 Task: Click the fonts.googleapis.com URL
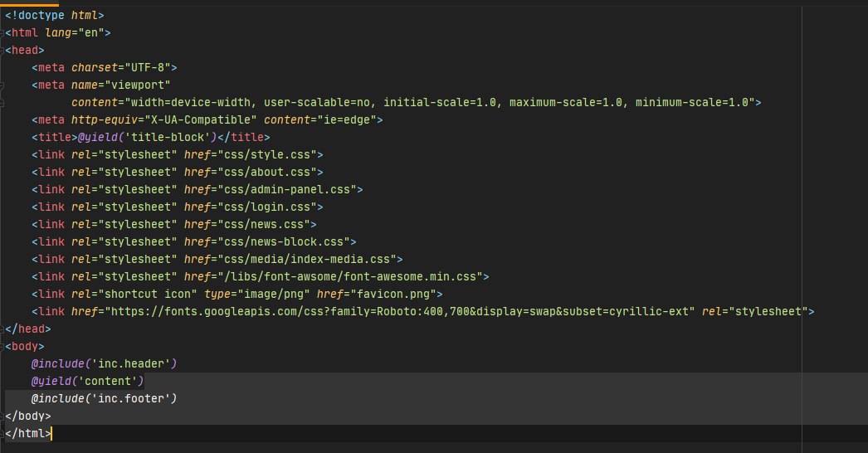pos(398,312)
